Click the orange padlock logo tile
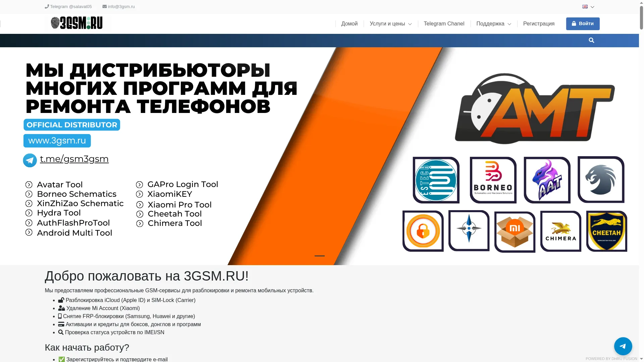Viewport: 644px width, 362px height. click(423, 231)
